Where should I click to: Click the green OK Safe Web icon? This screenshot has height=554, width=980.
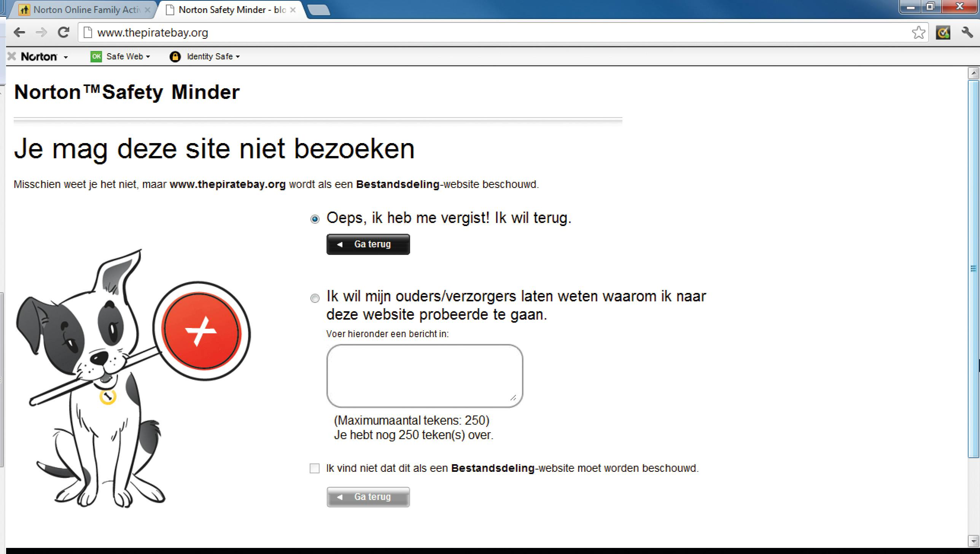coord(96,57)
